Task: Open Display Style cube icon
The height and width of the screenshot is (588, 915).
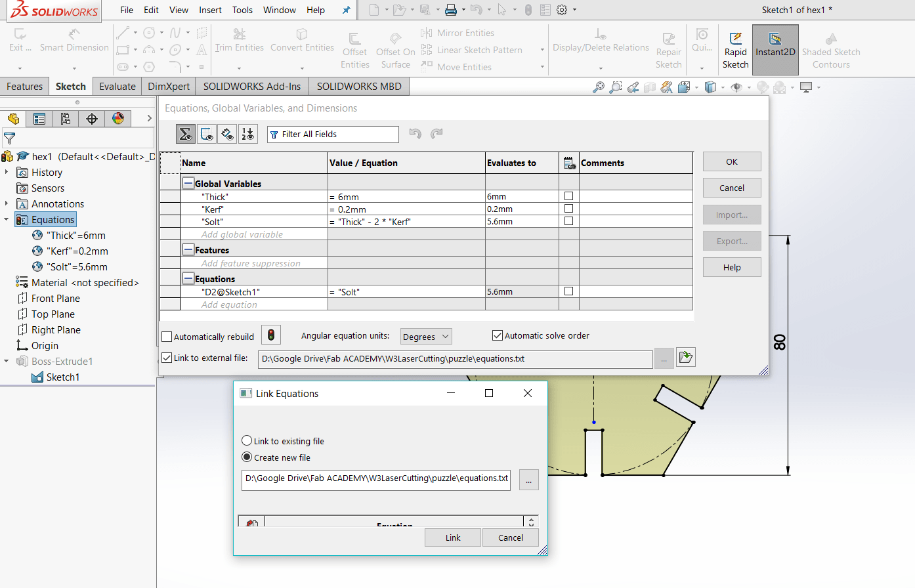Action: 710,87
